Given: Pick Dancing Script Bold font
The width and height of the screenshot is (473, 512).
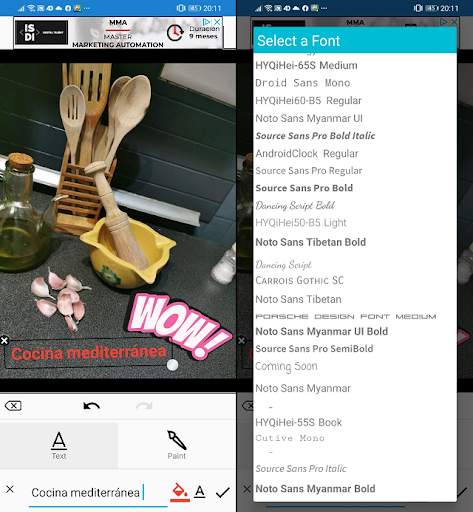Looking at the screenshot, I should [x=295, y=205].
